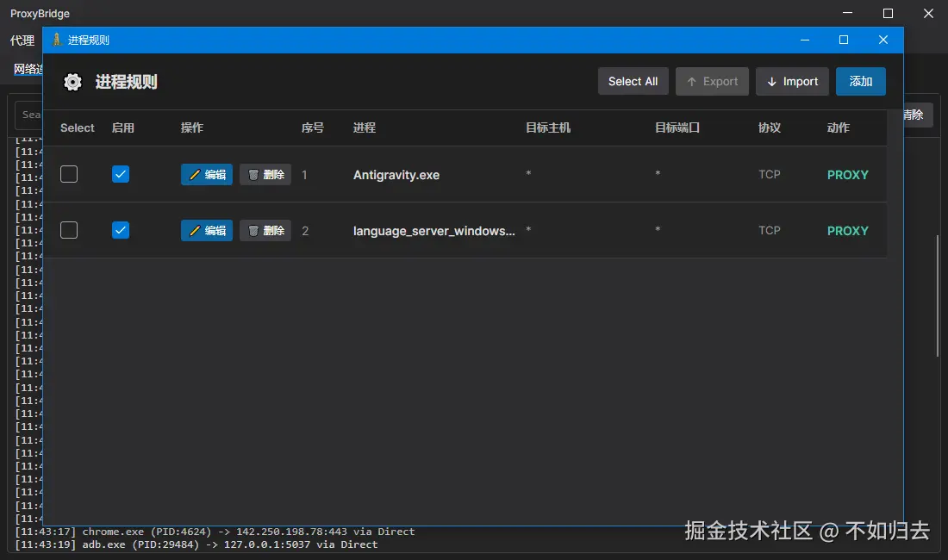
Task: Click the gear icon beside 进程规则 heading
Action: coord(72,82)
